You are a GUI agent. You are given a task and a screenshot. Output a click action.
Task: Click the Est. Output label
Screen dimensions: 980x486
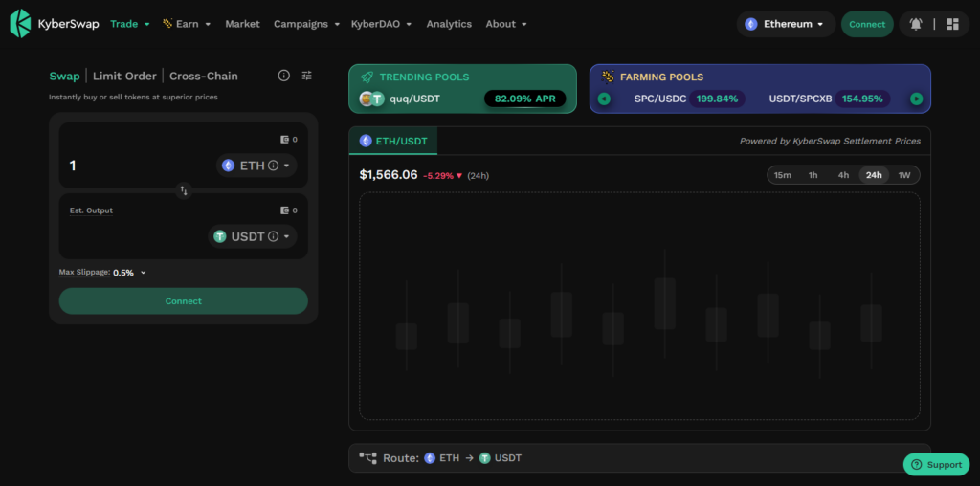pos(91,210)
